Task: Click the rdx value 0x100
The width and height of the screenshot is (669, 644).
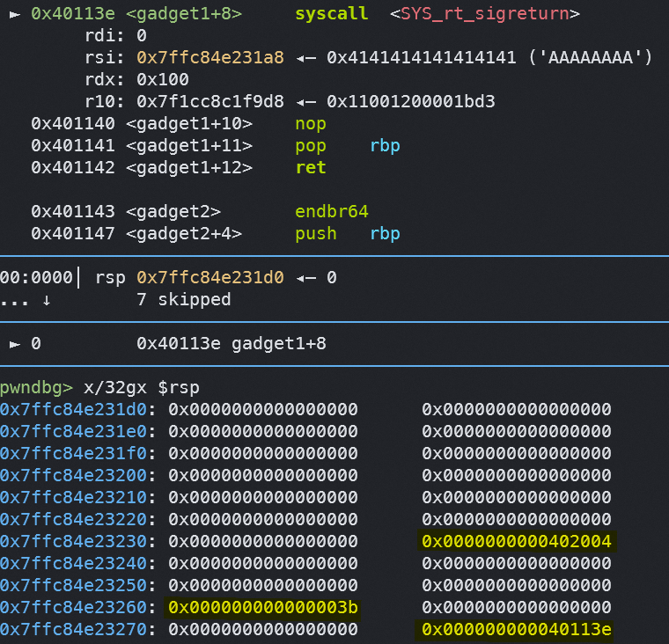Action: [x=163, y=79]
